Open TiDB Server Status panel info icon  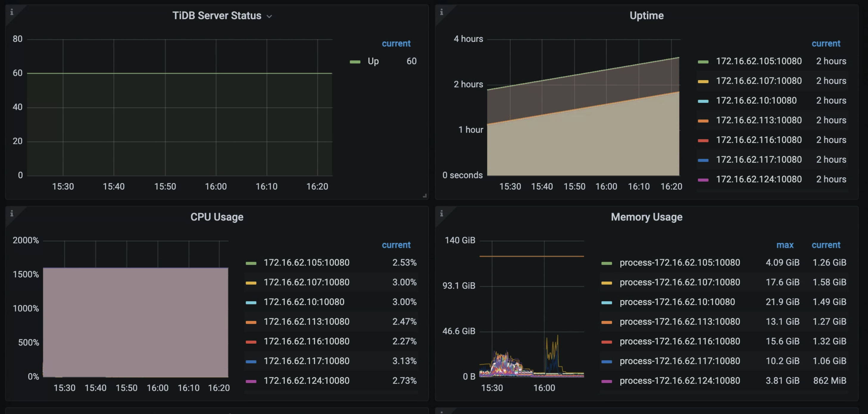click(12, 12)
